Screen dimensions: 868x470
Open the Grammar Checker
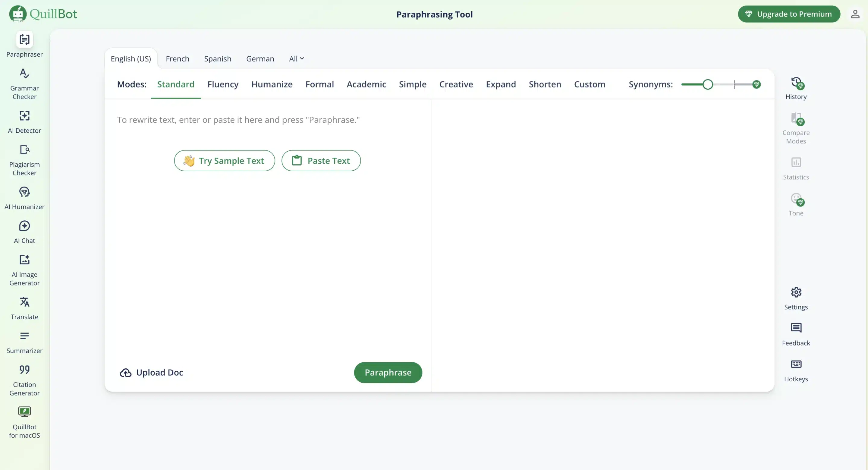[x=24, y=84]
